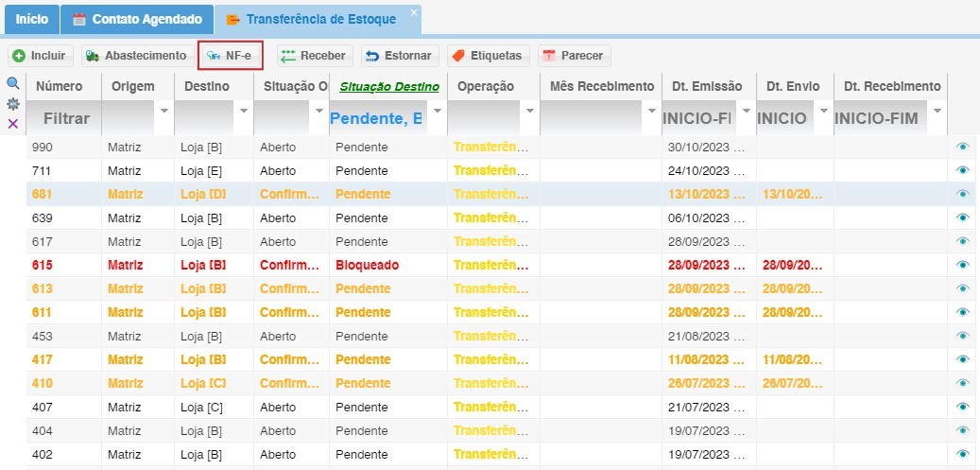Image resolution: width=980 pixels, height=470 pixels.
Task: Switch to the Início tab
Action: point(31,19)
